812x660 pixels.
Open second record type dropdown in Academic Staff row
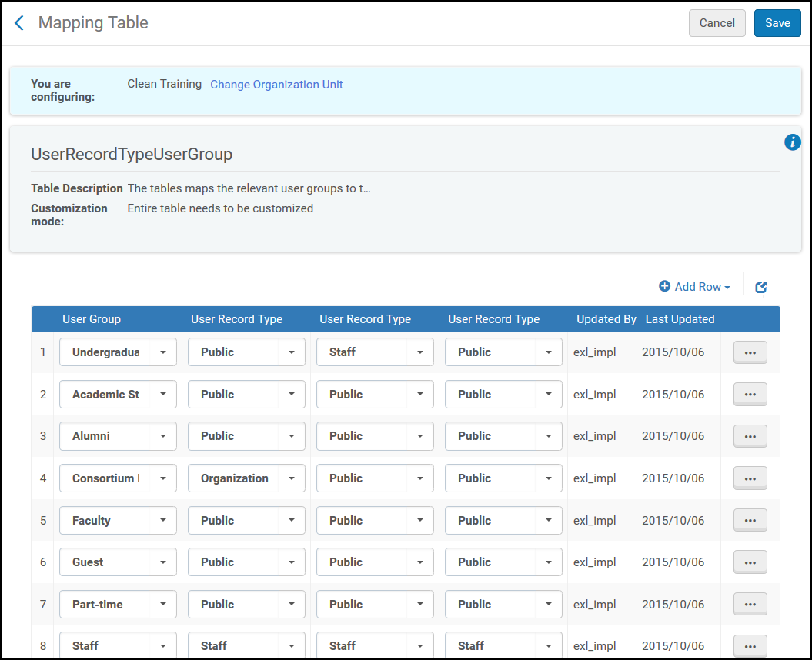coord(375,394)
